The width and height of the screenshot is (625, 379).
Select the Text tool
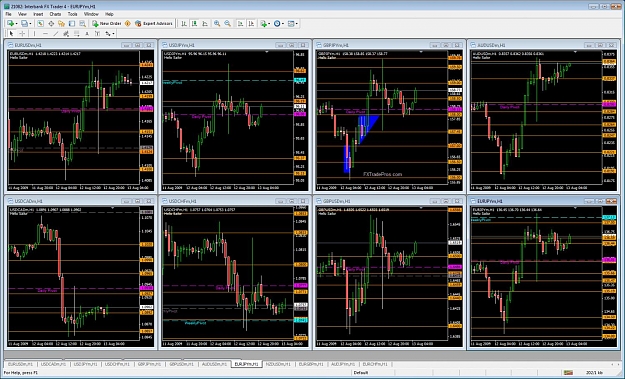click(87, 33)
